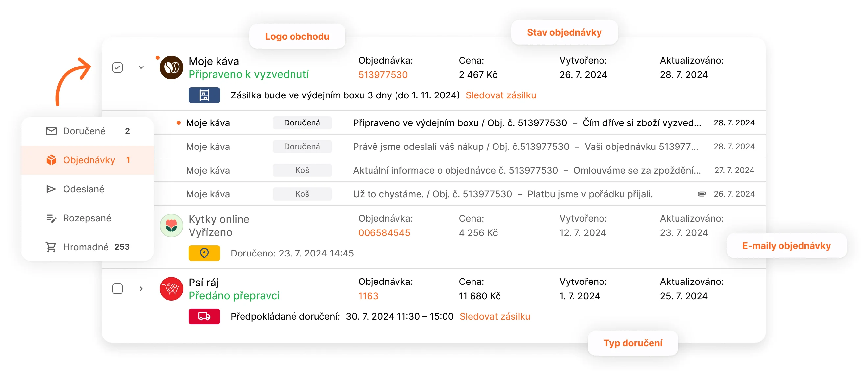This screenshot has height=378, width=868.
Task: Click the Moje káva coffee bean logo
Action: (171, 67)
